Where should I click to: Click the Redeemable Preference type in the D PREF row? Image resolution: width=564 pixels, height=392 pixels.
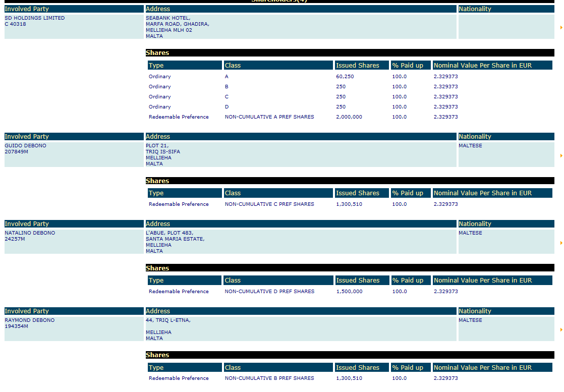179,291
